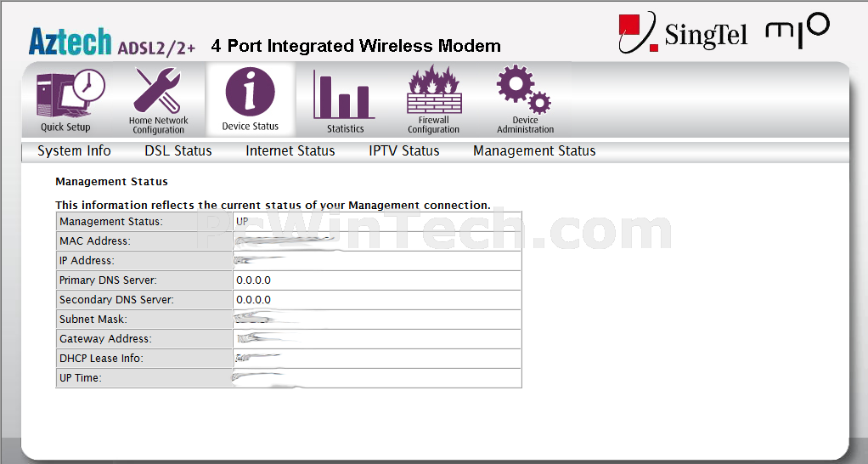Click the Secondary DNS Server 0.0.0.0 value
868x464 pixels.
(254, 299)
